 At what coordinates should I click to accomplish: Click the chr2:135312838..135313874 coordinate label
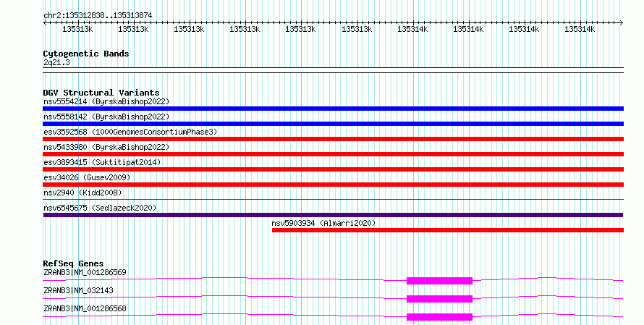(x=98, y=16)
